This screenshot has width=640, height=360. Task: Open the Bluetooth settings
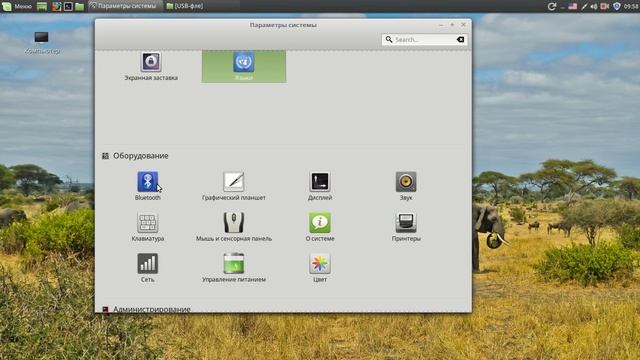pos(148,186)
